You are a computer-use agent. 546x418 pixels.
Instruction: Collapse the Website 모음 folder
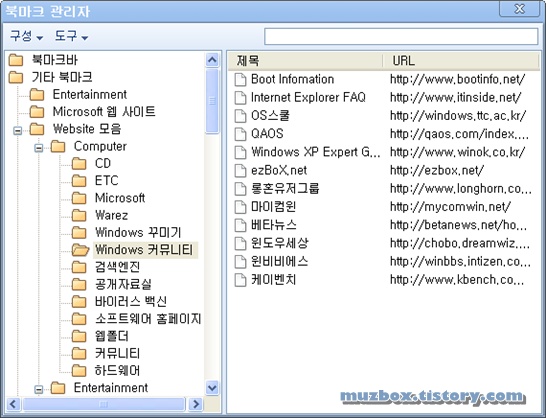point(17,131)
